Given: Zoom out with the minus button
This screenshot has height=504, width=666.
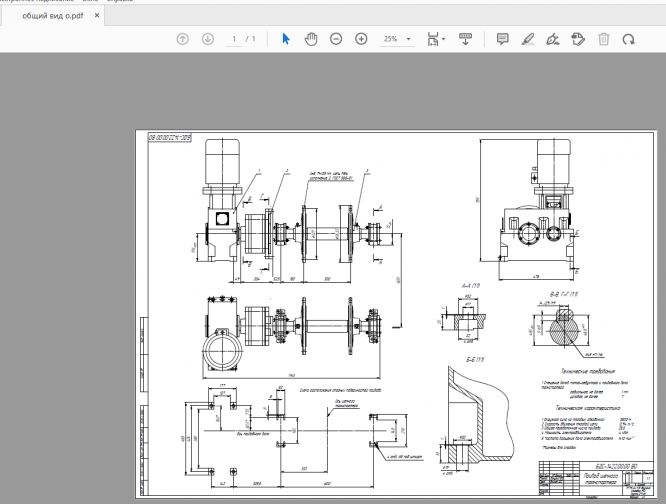Looking at the screenshot, I should (x=335, y=39).
